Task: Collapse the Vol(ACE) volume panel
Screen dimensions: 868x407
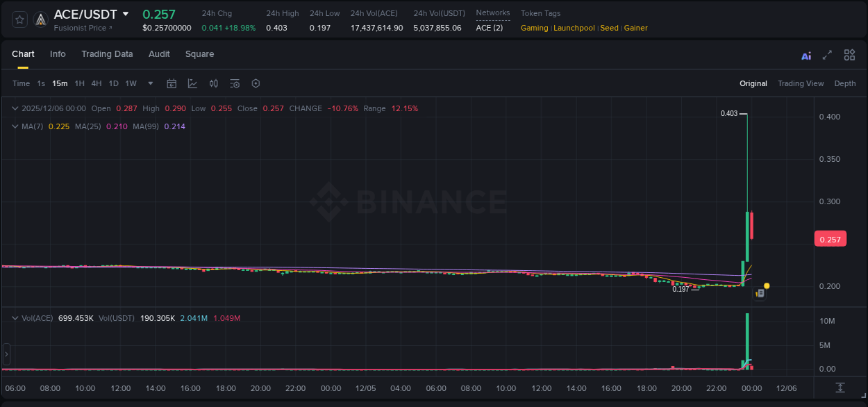Action: point(14,316)
